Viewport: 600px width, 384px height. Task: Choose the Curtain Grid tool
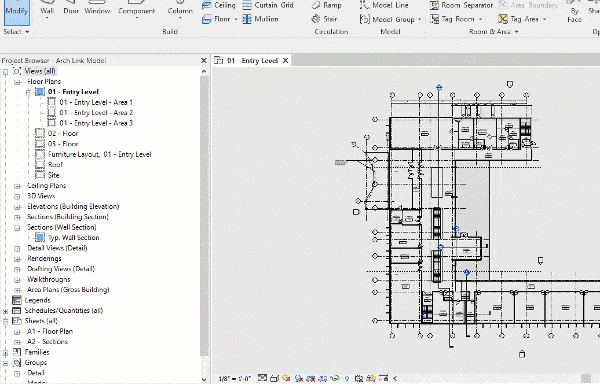(x=268, y=5)
